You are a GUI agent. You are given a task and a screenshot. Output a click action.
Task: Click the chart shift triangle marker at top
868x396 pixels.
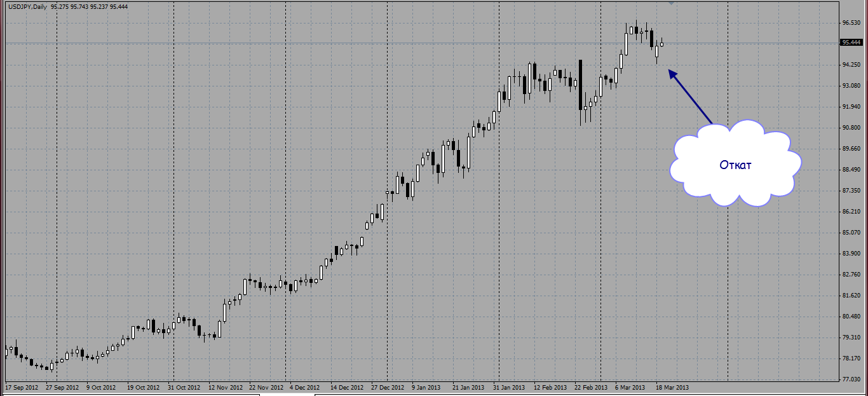pos(672,3)
